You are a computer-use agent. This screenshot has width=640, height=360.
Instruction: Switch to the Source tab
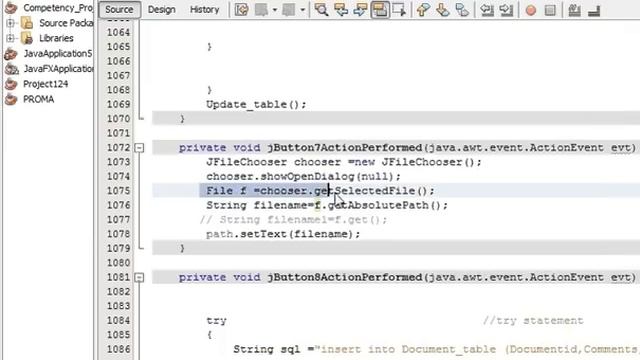(119, 9)
